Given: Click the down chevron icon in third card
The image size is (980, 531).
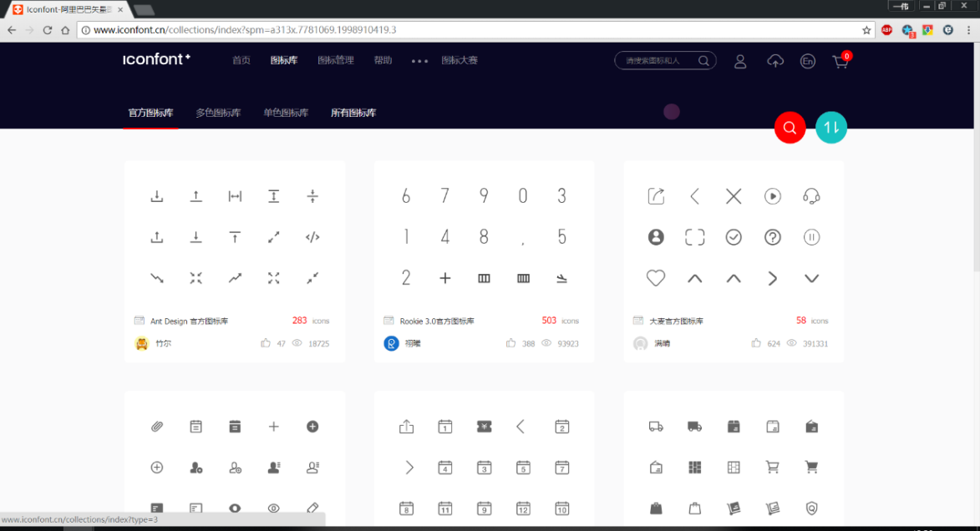Looking at the screenshot, I should point(811,279).
